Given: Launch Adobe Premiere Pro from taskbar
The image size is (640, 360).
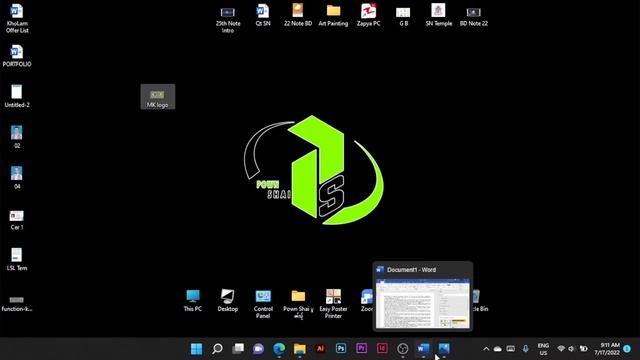Looking at the screenshot, I should coord(362,349).
